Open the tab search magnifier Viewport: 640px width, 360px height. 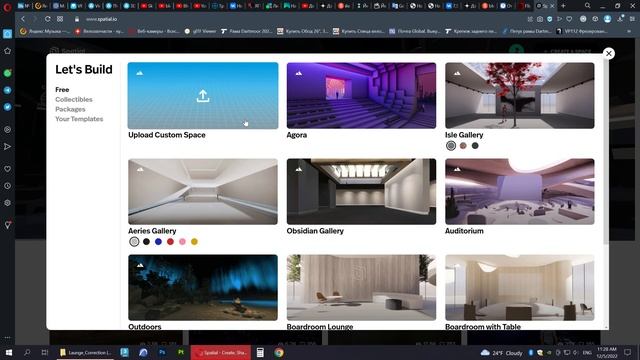tap(587, 6)
